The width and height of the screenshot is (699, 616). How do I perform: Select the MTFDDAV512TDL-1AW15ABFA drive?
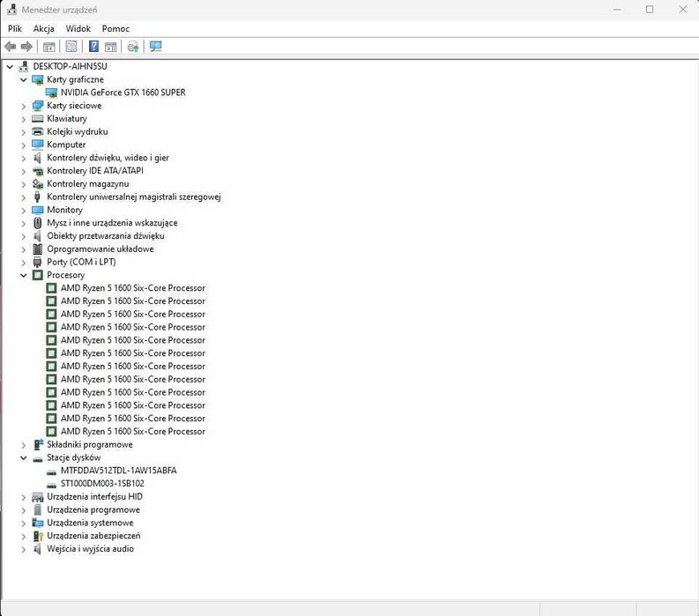pos(119,471)
